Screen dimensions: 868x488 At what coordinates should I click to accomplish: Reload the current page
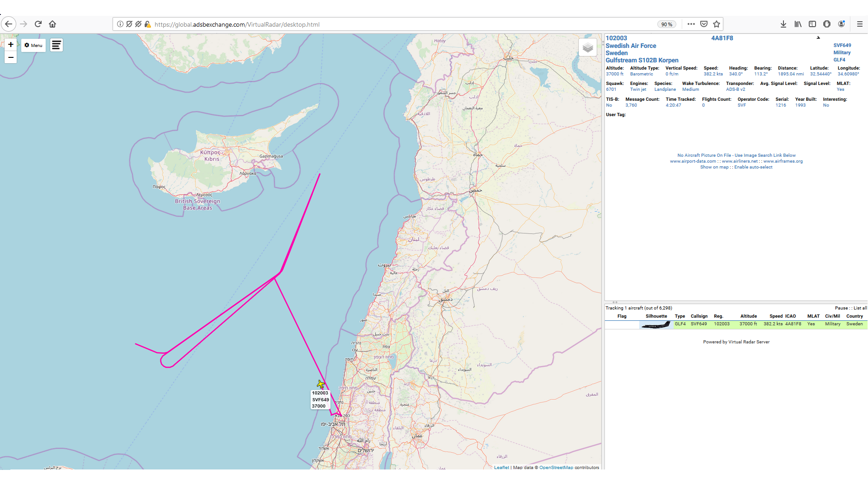point(38,24)
